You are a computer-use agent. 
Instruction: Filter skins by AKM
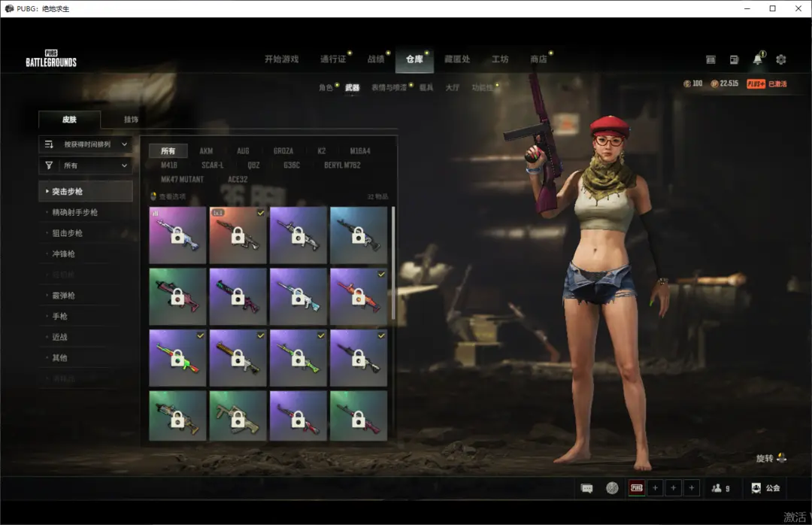coord(206,151)
